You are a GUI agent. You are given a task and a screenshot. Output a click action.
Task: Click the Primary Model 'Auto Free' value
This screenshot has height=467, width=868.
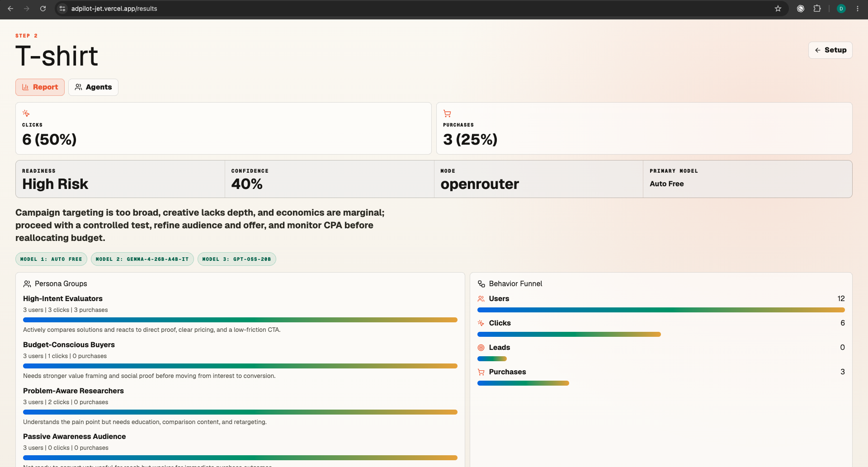coord(666,184)
